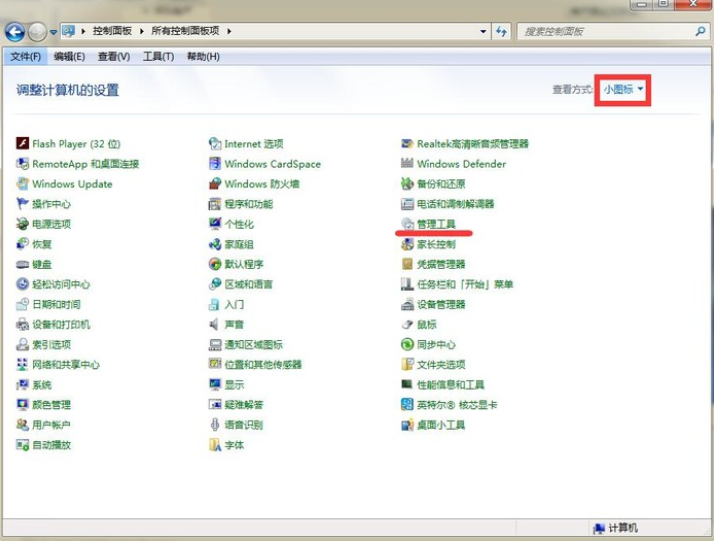Screen dimensions: 714x541
Task: Open the 任务栏和「开始」菜单 link
Action: click(465, 284)
